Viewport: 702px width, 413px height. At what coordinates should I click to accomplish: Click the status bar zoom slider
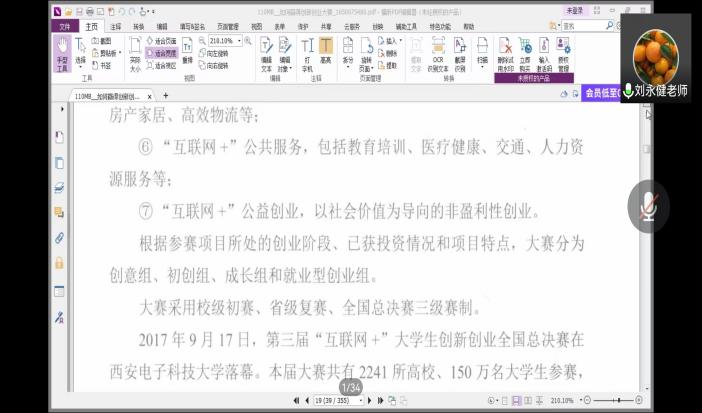click(613, 400)
